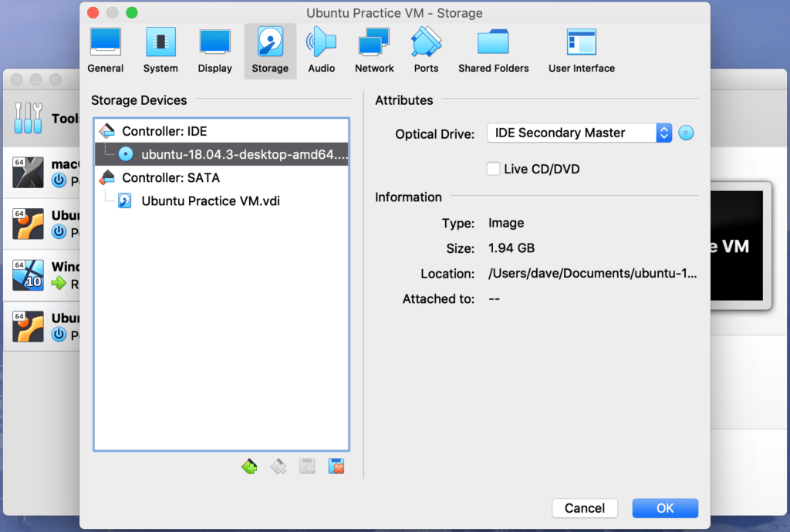Viewport: 790px width, 532px height.
Task: Open the General settings tab
Action: point(105,51)
